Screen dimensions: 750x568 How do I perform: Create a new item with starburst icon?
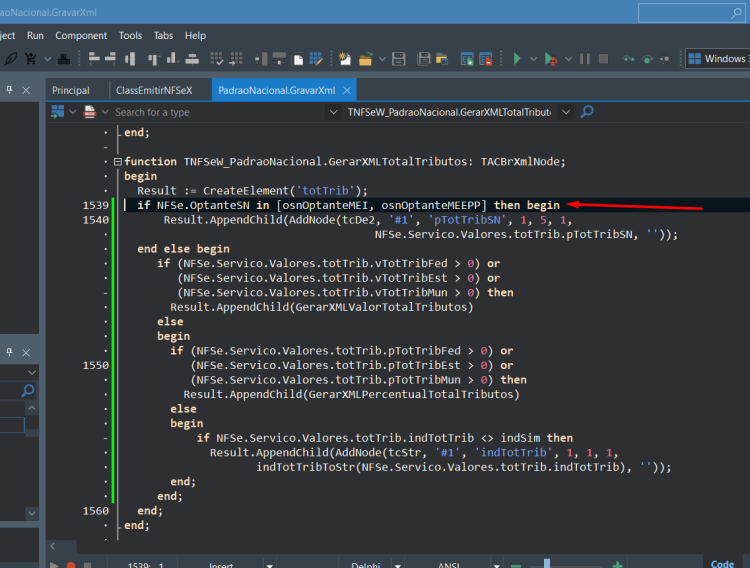[344, 59]
